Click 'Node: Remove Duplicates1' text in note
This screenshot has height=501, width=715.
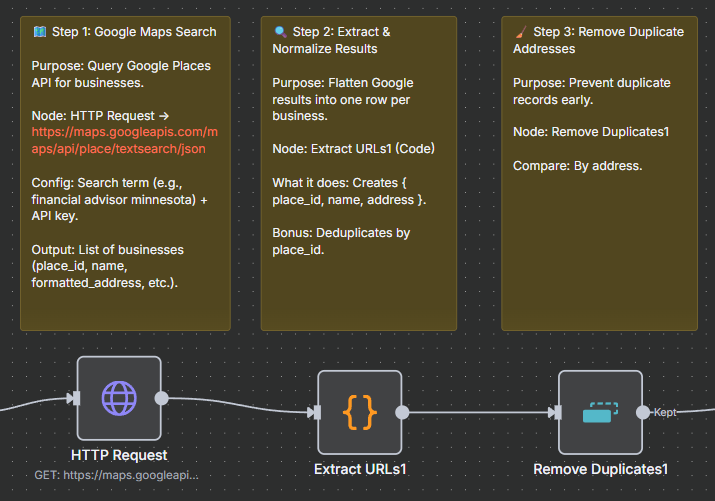[x=591, y=132]
